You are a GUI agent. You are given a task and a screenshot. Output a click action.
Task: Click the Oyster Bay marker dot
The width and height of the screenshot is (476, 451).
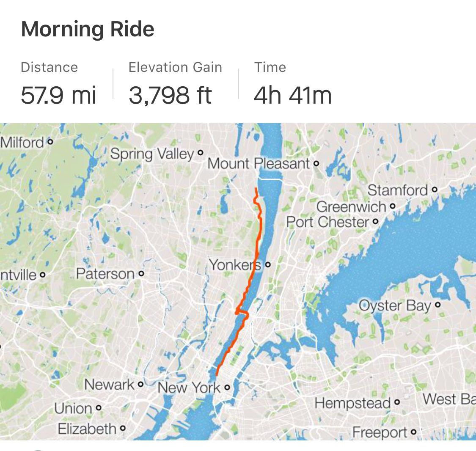(x=437, y=305)
